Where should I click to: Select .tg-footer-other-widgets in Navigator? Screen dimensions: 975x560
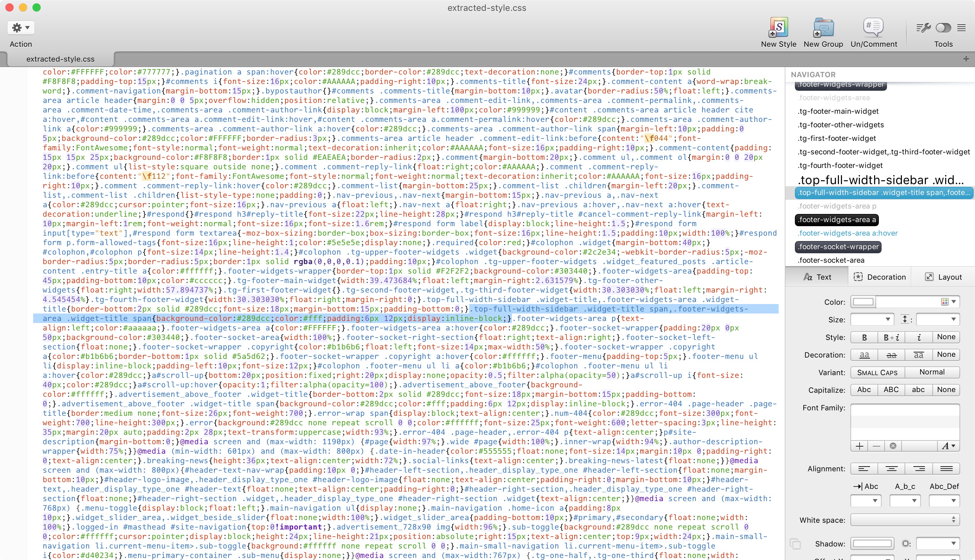click(x=841, y=125)
